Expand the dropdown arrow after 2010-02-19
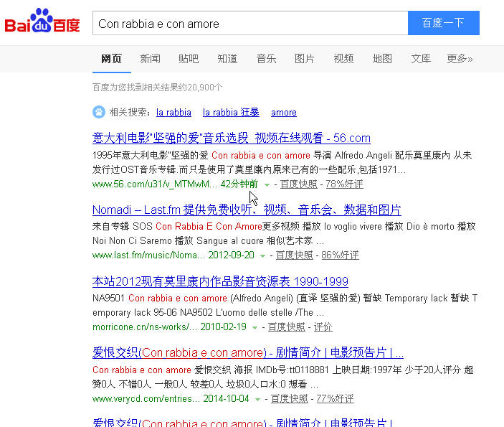 point(255,328)
